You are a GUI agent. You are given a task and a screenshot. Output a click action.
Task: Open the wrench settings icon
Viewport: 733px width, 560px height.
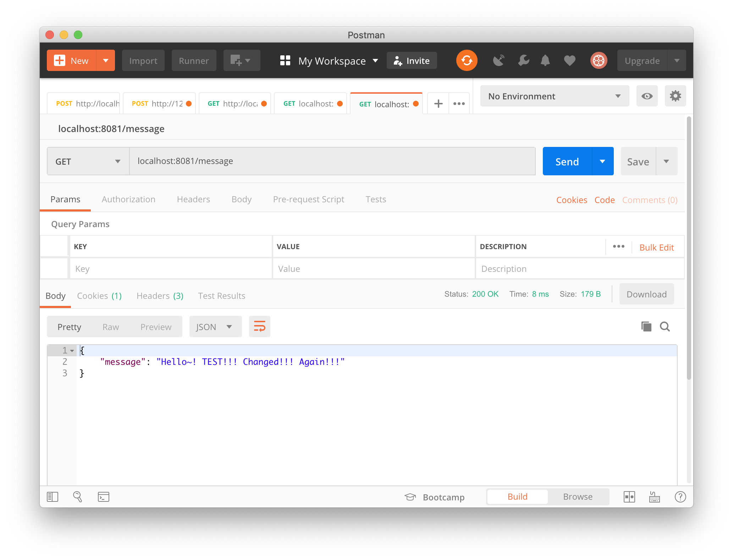pyautogui.click(x=523, y=61)
